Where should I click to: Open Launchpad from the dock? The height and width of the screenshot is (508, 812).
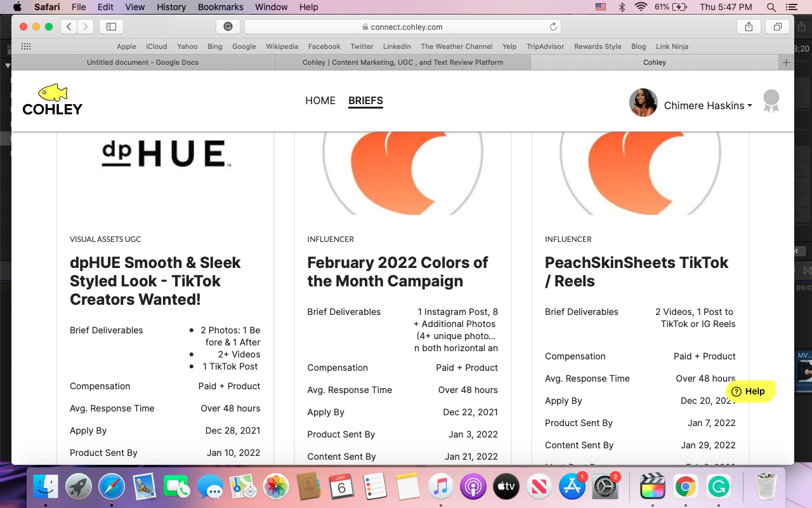79,487
